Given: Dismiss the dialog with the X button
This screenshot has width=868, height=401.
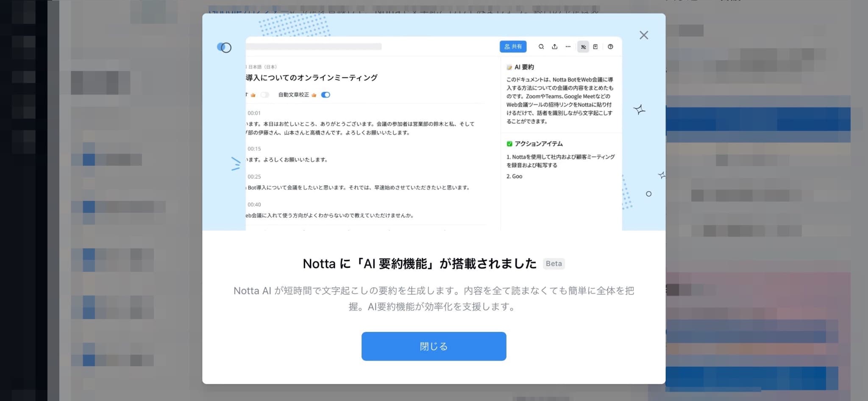Looking at the screenshot, I should click(x=644, y=35).
